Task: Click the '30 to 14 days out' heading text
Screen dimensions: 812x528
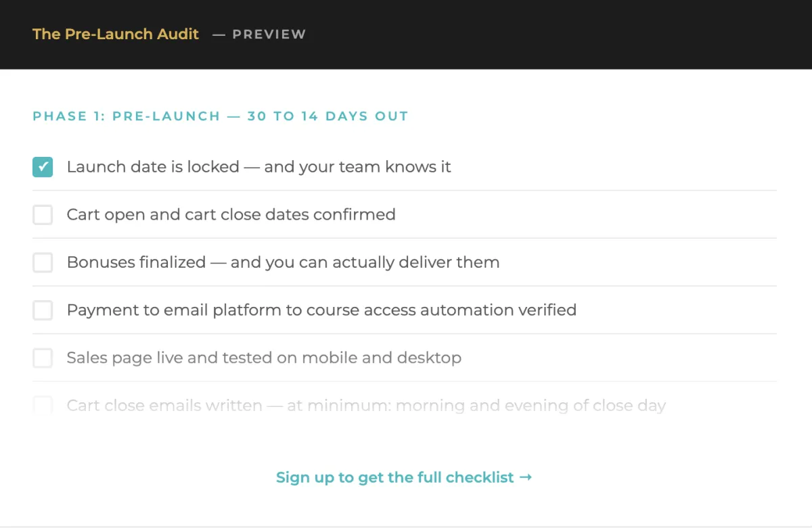Action: [x=328, y=116]
